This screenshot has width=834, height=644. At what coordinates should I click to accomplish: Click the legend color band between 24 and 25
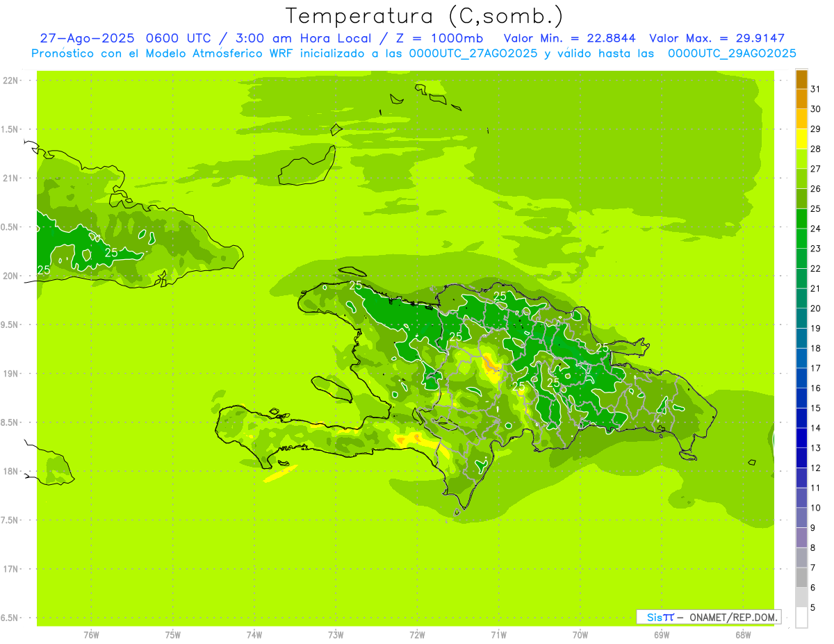(x=801, y=219)
